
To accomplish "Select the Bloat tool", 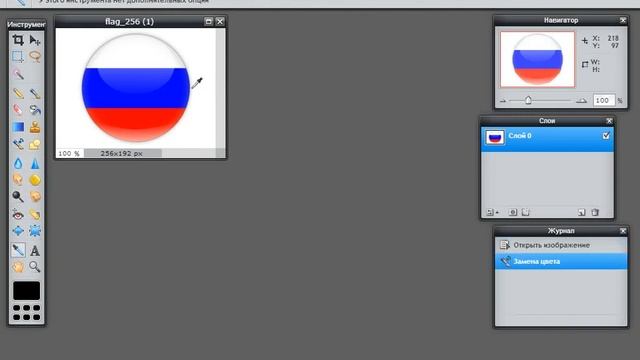I will click(18, 231).
